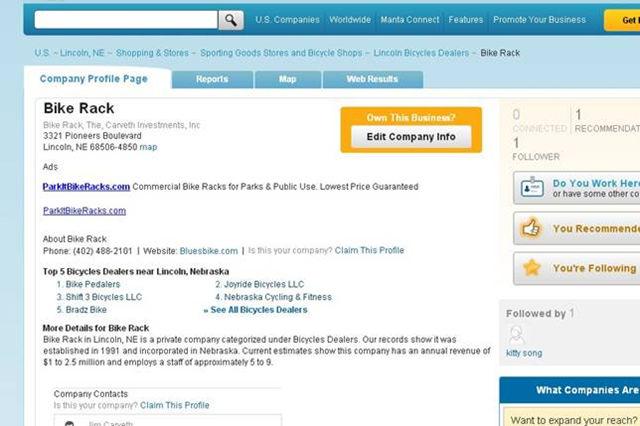Viewport: 640px width, 426px height.
Task: Click the ID badge icon beside Do You Work Here
Action: coord(532,188)
